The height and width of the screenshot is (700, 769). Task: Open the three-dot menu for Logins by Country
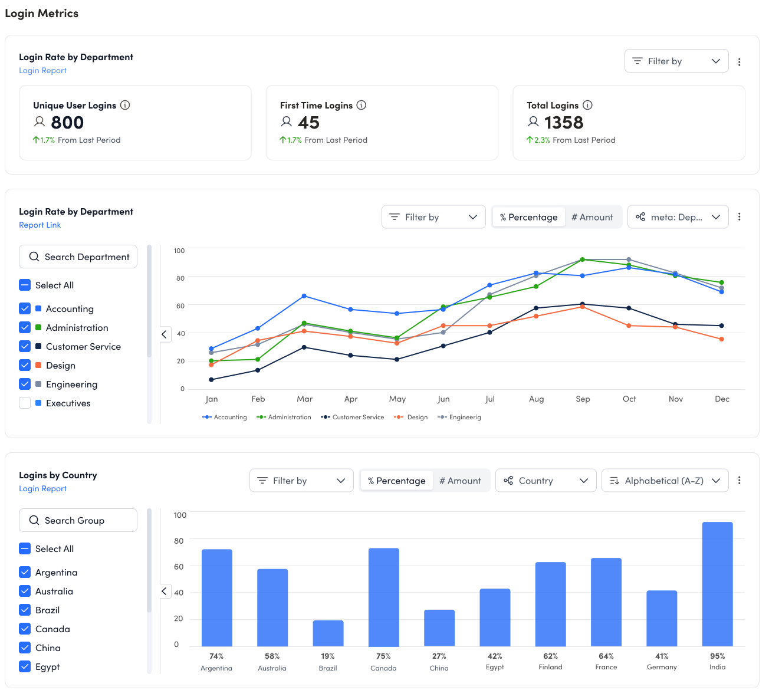[x=740, y=481]
